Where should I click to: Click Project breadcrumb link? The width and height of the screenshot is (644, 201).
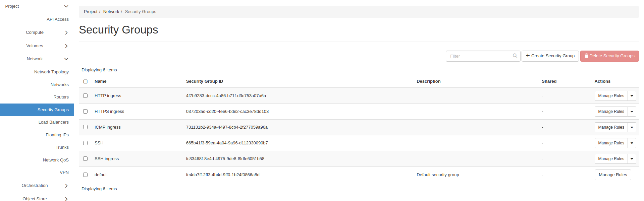coord(91,12)
